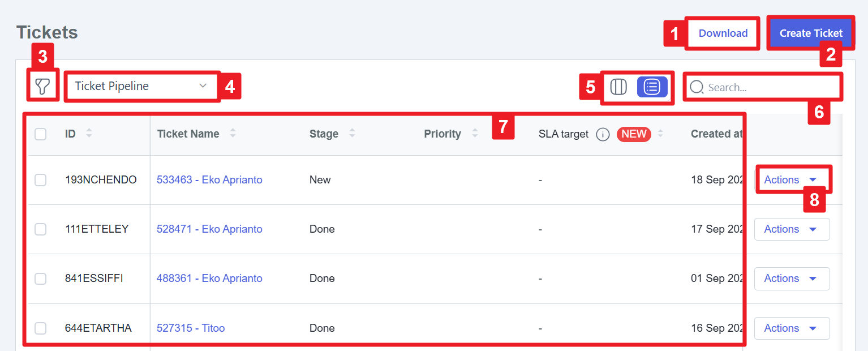Switch to board (kanban) view
Viewport: 868px width, 351px height.
tap(618, 87)
